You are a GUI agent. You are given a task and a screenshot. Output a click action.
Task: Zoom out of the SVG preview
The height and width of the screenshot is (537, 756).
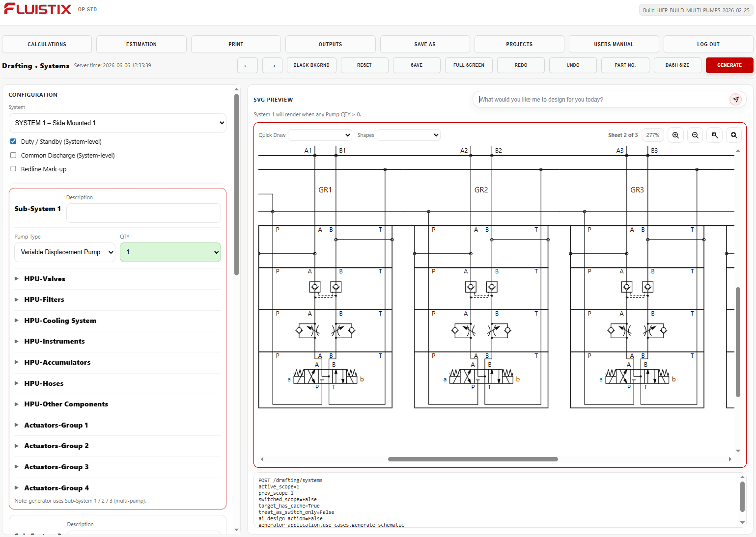tap(695, 135)
